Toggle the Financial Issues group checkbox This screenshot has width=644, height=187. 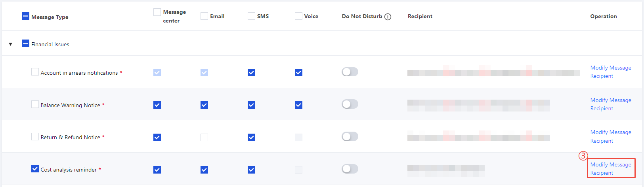25,43
